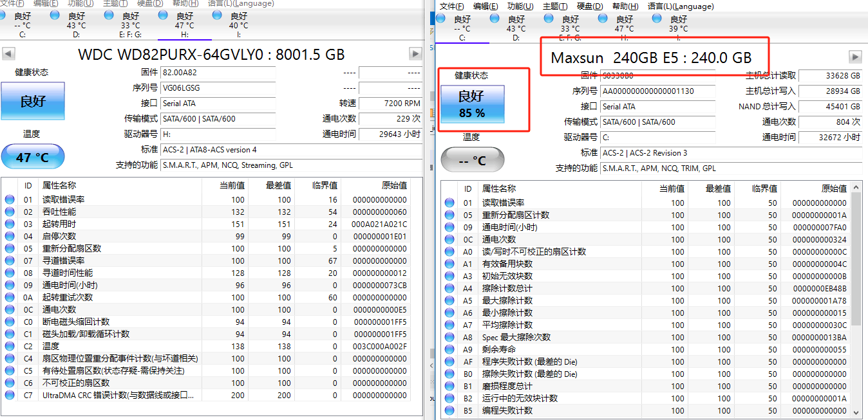
Task: Select the 运行中的无效块计数 row
Action: [x=646, y=398]
